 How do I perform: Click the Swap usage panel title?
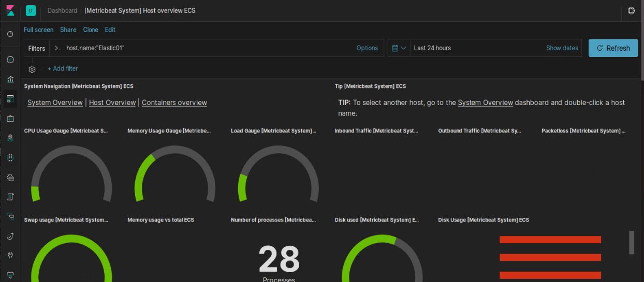pyautogui.click(x=66, y=220)
